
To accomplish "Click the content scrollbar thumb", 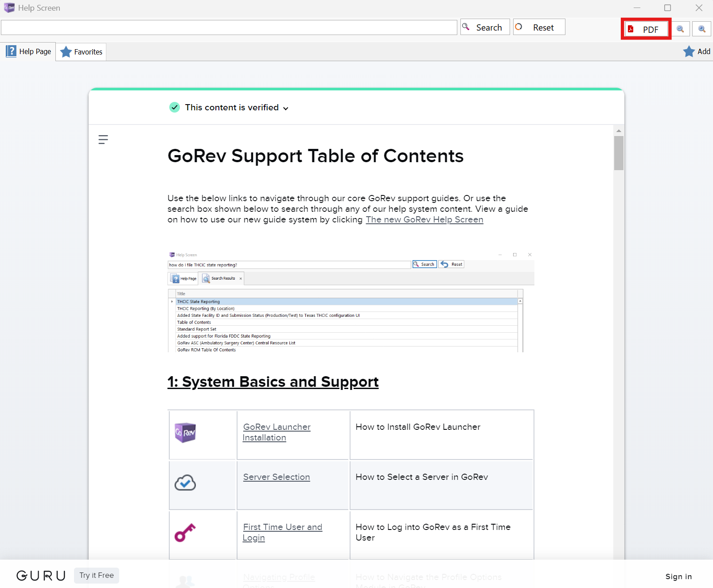I will tap(619, 153).
